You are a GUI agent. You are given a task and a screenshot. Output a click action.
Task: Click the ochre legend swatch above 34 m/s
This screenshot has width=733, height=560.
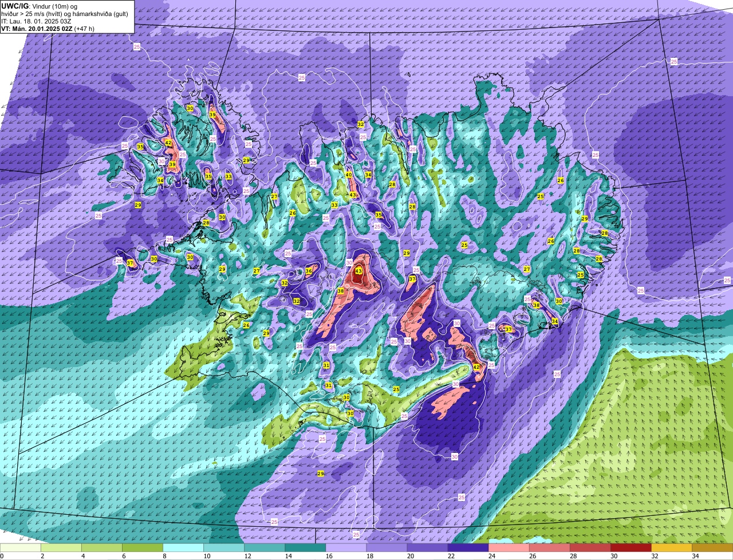712,548
